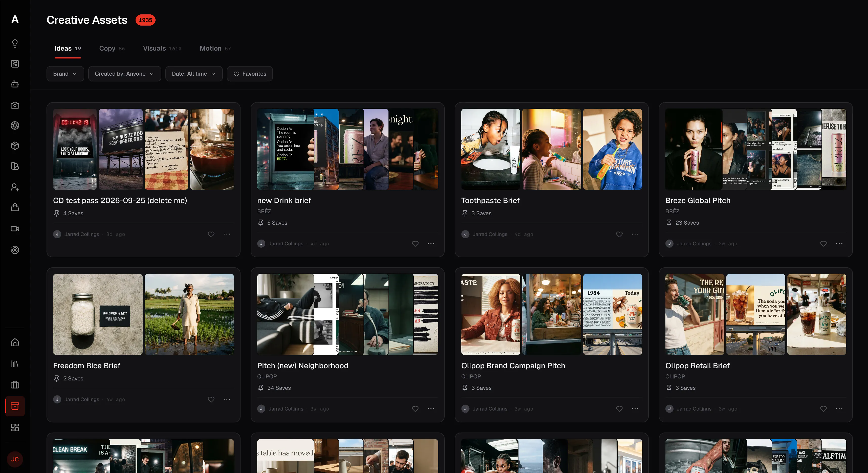868x473 pixels.
Task: Open more options on new Drink brief card
Action: 431,244
